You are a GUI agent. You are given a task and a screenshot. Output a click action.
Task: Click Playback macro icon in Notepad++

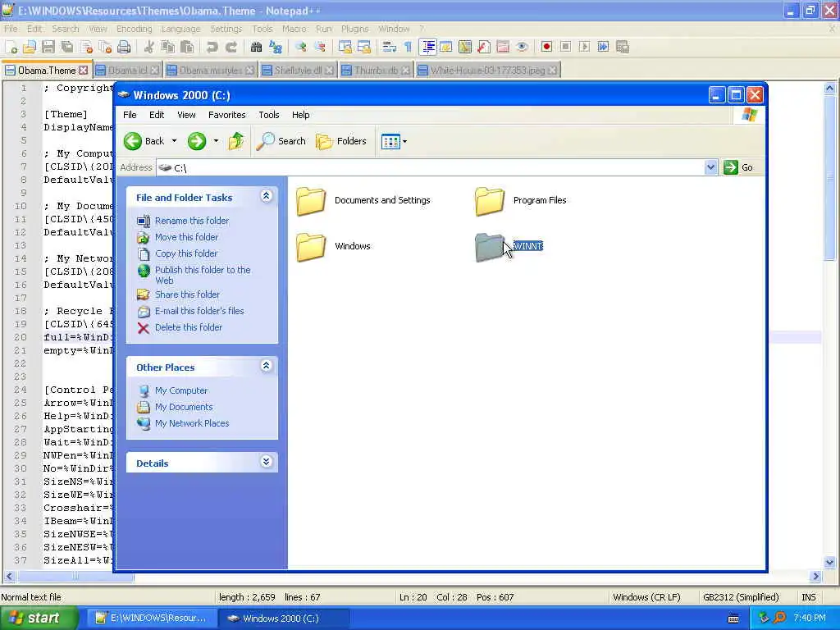click(584, 47)
